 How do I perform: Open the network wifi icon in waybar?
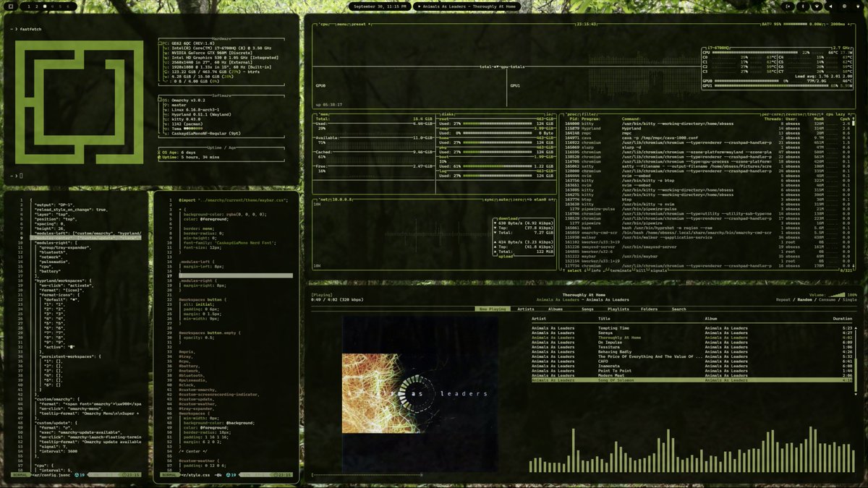coord(817,6)
